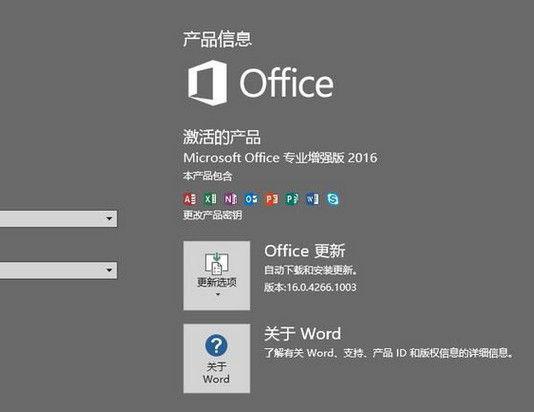Click the 自动下载和安装更新 text
Image resolution: width=534 pixels, height=412 pixels.
pyautogui.click(x=311, y=270)
